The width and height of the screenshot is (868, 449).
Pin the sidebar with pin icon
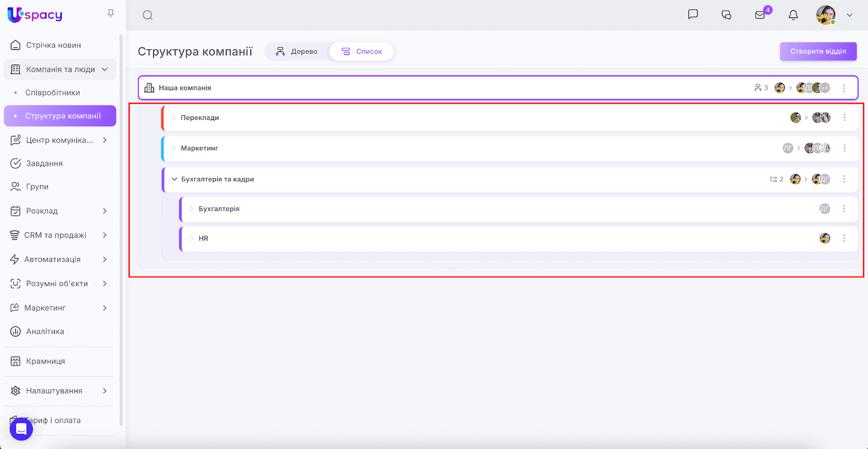pos(111,14)
